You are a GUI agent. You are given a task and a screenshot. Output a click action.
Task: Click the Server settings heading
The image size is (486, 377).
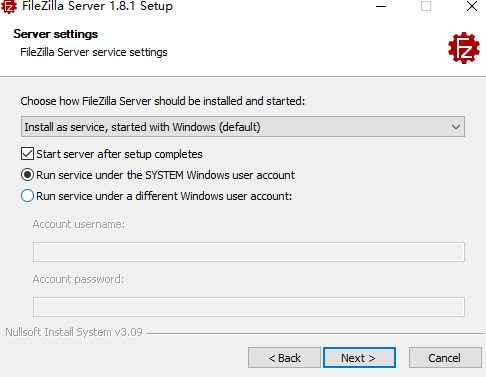pos(56,34)
